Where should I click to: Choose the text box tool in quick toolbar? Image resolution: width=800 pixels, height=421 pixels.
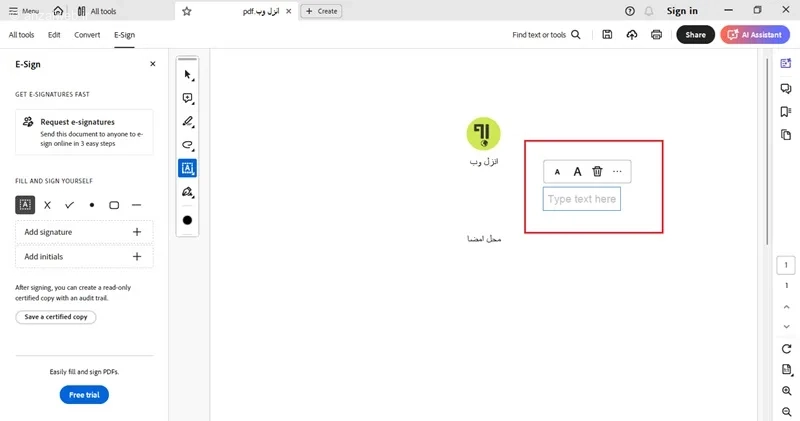[x=188, y=168]
